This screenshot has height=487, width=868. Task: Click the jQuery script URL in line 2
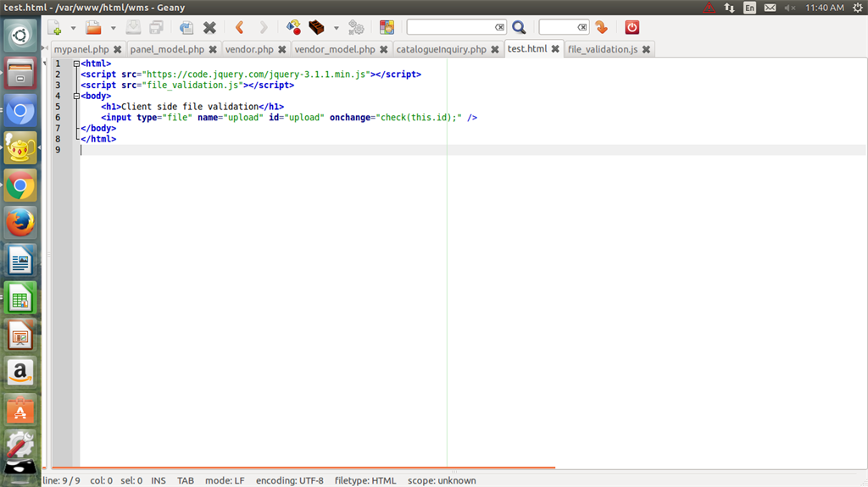click(256, 75)
